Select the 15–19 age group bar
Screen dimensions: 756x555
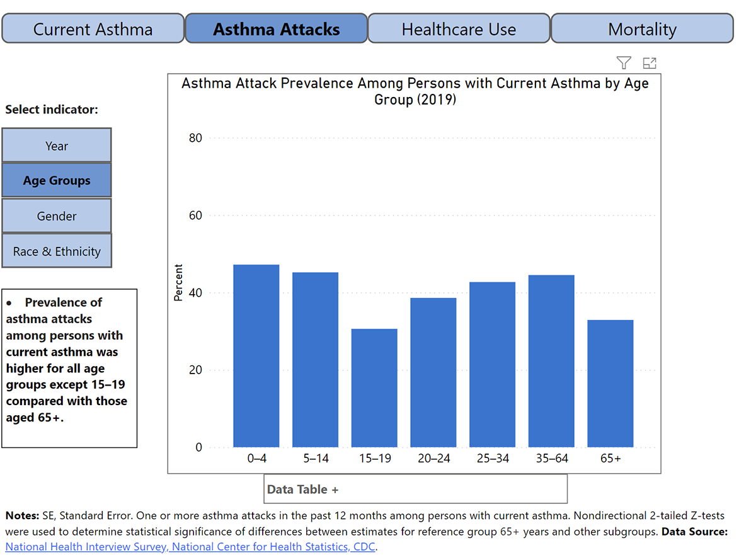point(374,387)
